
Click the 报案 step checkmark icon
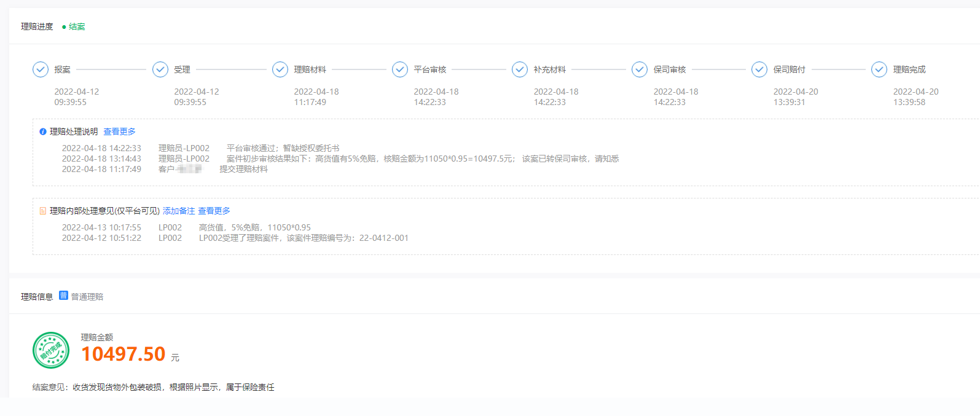tap(41, 69)
